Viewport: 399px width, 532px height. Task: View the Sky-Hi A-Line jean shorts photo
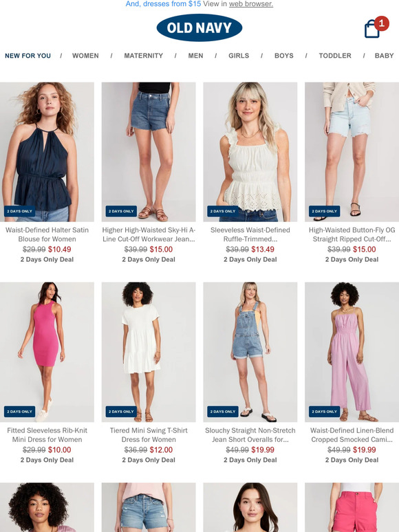(x=149, y=152)
